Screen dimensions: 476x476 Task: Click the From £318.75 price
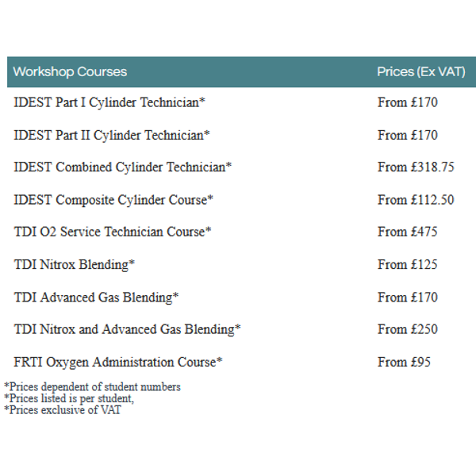pos(416,167)
